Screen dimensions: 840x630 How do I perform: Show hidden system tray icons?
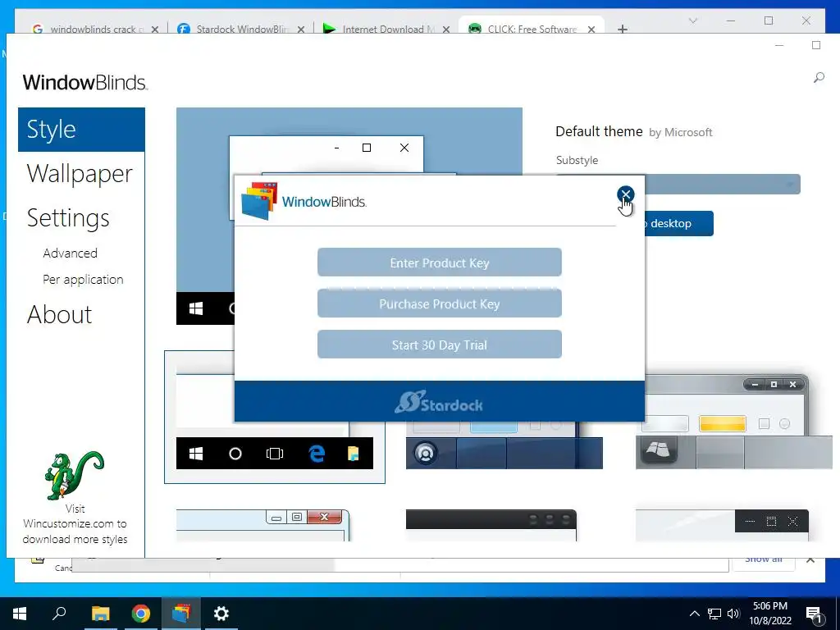click(x=694, y=614)
